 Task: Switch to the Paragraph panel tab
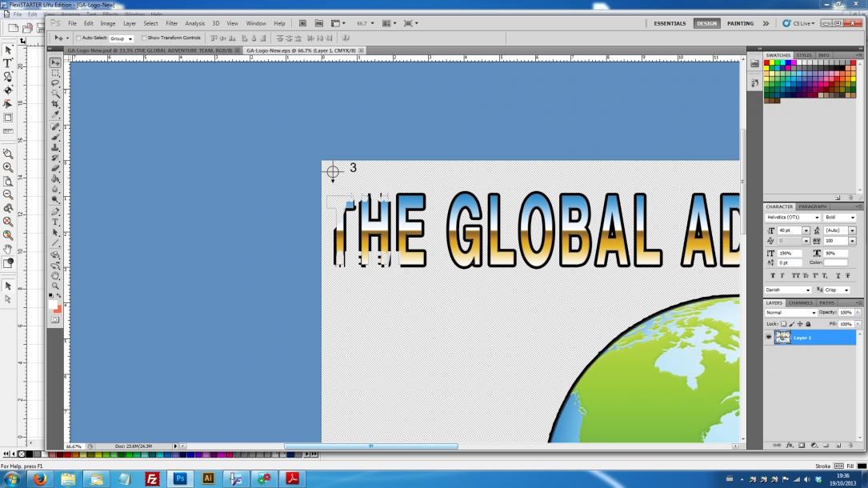(x=812, y=206)
